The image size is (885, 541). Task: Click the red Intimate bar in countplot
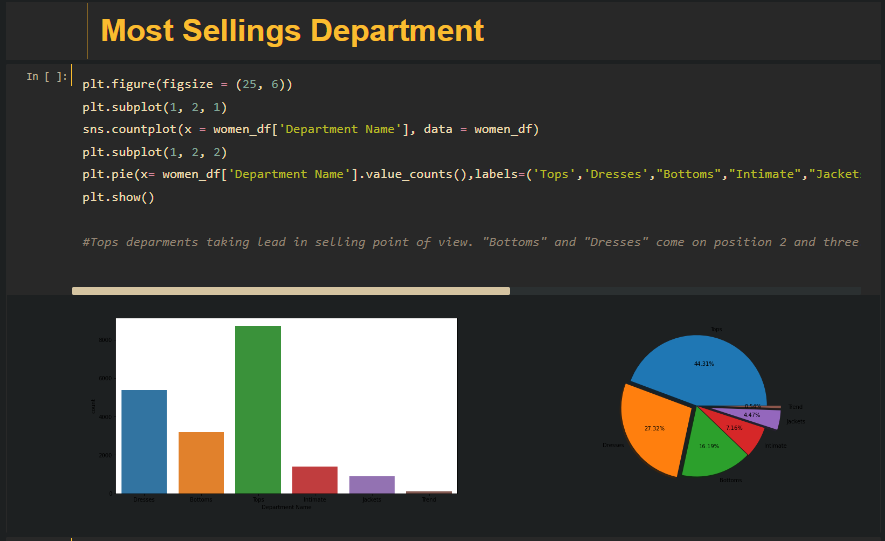click(314, 480)
